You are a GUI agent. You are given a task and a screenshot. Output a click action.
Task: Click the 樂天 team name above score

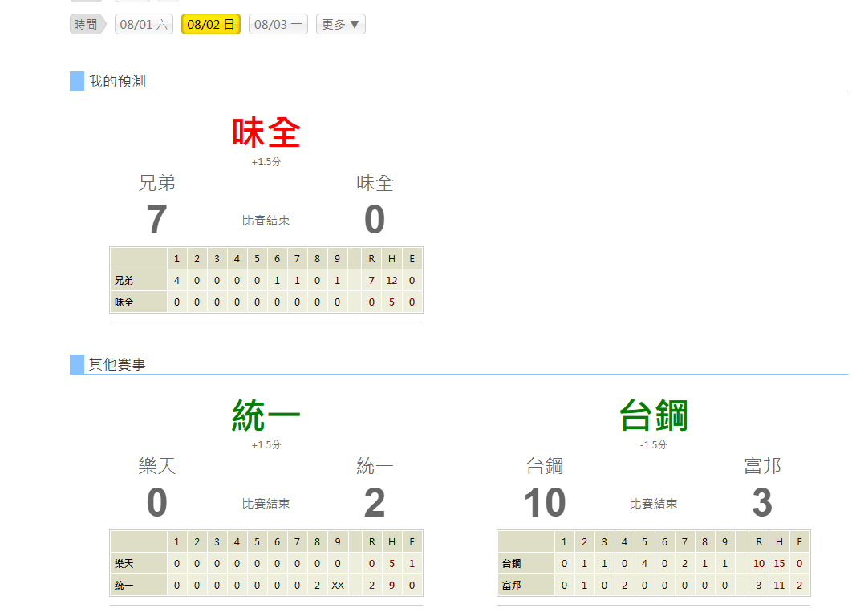coord(157,466)
